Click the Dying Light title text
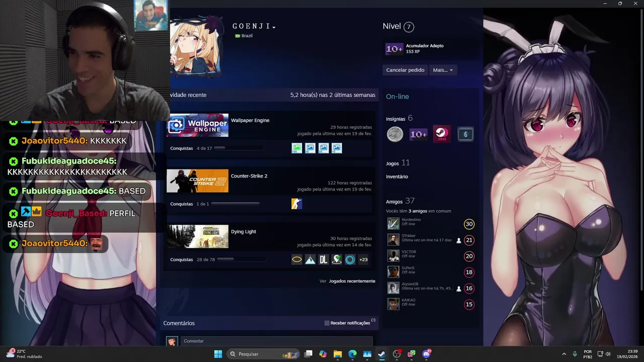644x362 pixels. pos(244,232)
